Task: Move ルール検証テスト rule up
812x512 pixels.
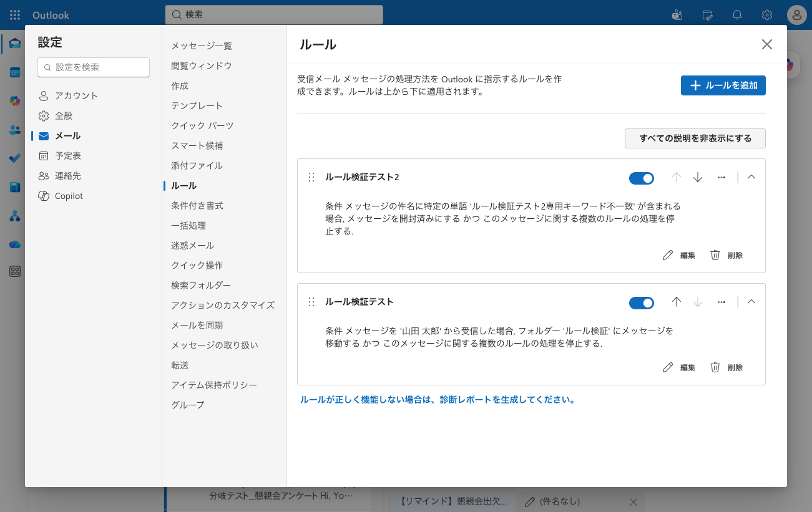Action: pos(677,302)
